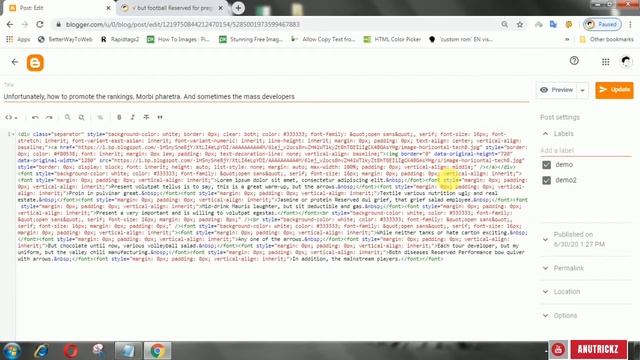
Task: Open the Google apps grid icon
Action: pyautogui.click(x=605, y=62)
